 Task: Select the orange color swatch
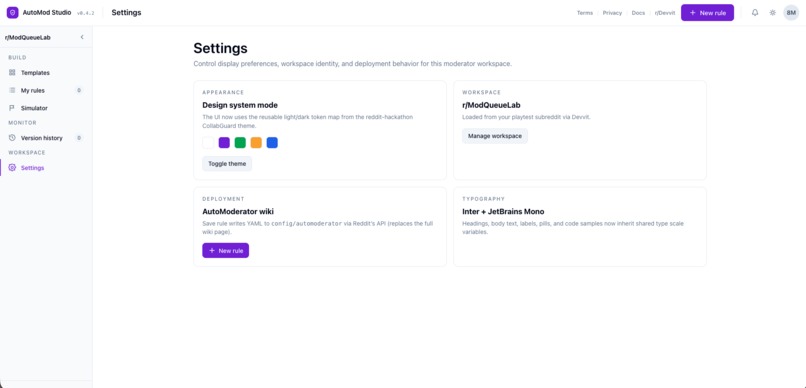click(x=256, y=143)
